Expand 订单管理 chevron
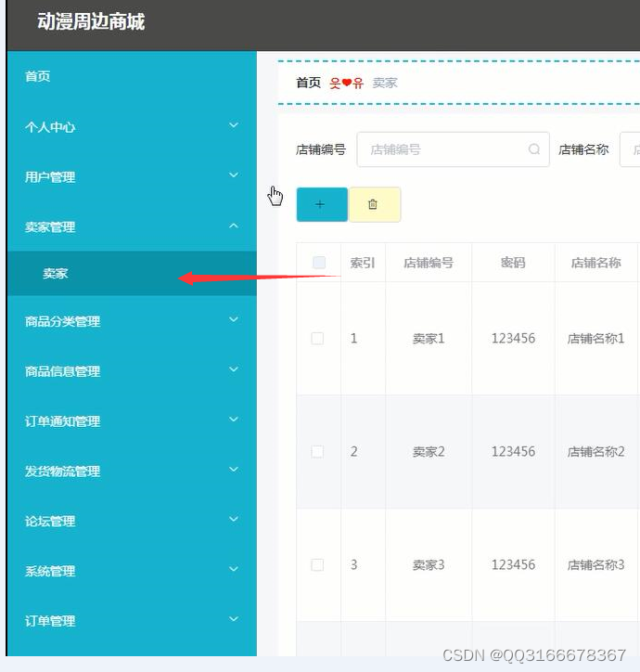This screenshot has height=672, width=640. pyautogui.click(x=234, y=619)
